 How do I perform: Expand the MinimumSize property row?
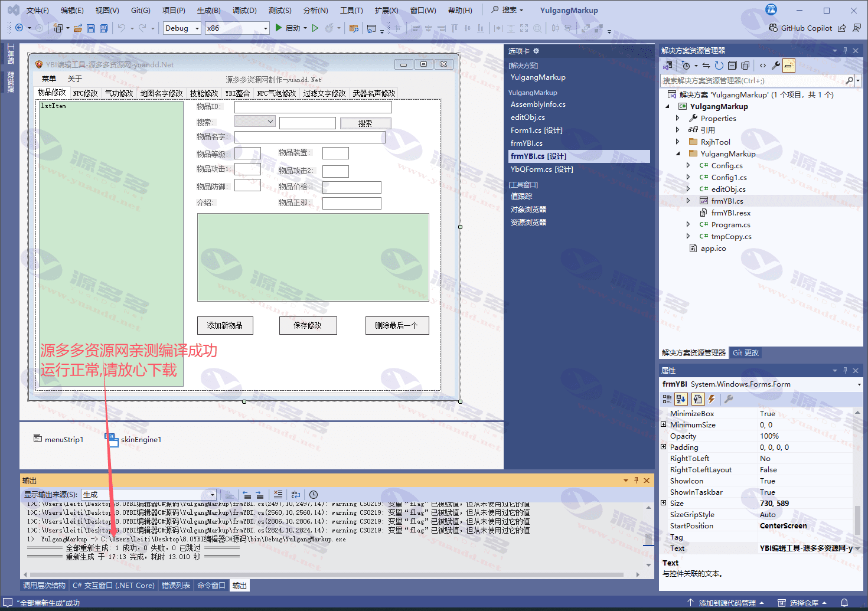point(664,424)
